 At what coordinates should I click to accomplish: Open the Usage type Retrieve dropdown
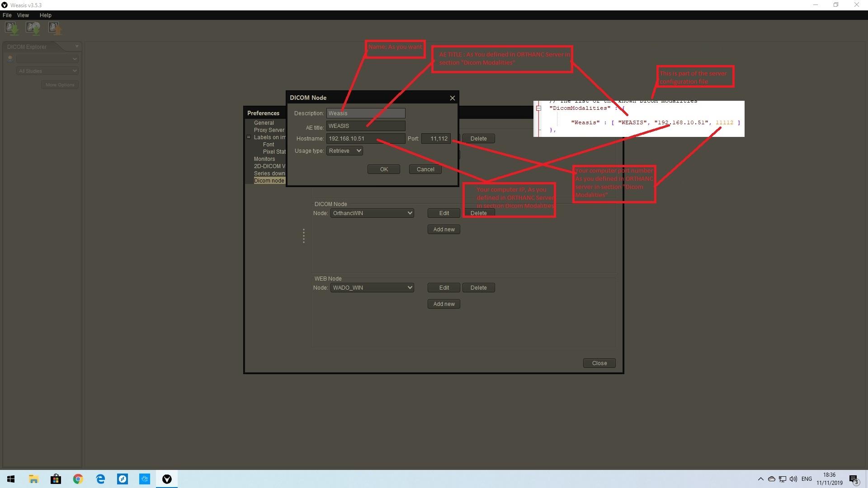344,151
